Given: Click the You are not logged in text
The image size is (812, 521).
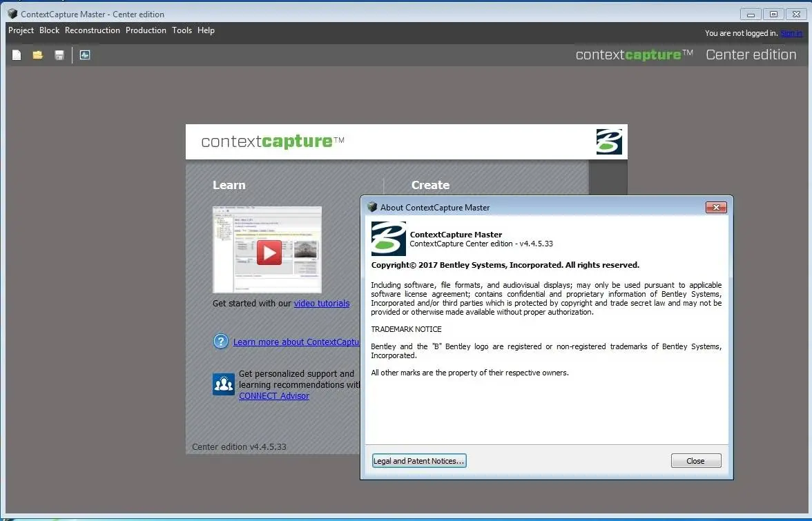Looking at the screenshot, I should pos(741,33).
